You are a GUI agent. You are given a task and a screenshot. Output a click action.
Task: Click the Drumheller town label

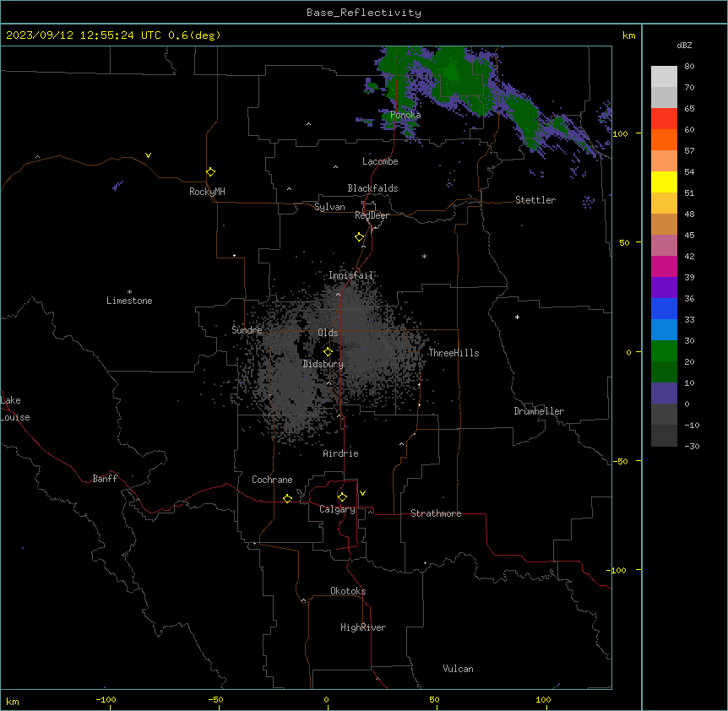[539, 411]
